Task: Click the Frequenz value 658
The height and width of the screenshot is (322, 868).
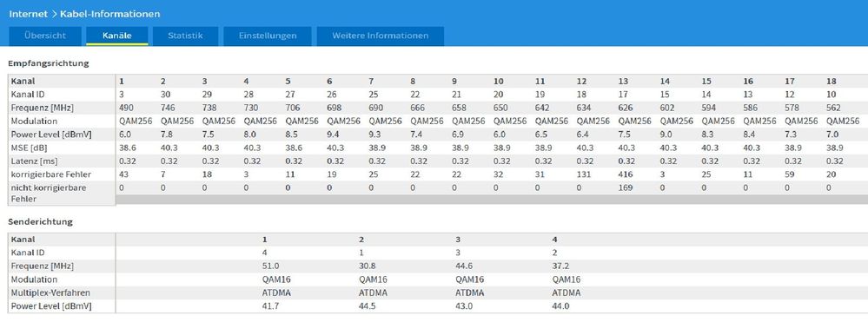Action: (460, 108)
